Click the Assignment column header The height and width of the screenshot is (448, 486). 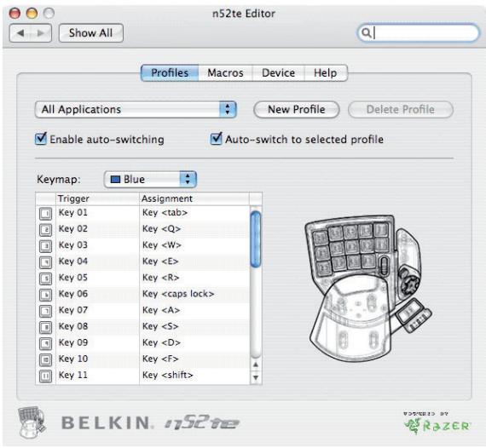[x=194, y=198]
